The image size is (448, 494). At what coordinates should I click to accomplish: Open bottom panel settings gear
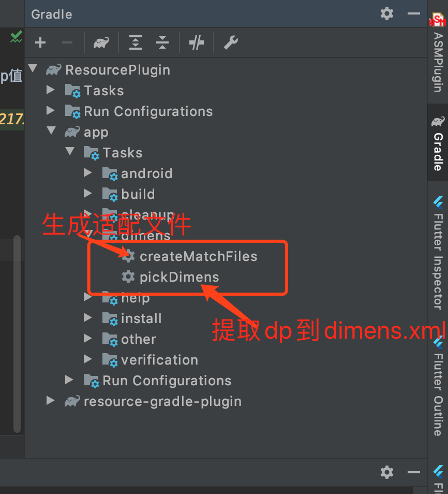(386, 472)
